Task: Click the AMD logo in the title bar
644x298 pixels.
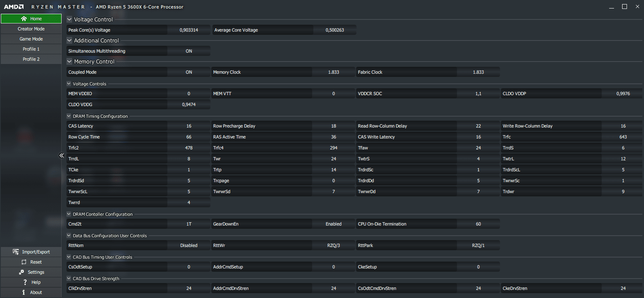Action: click(14, 7)
